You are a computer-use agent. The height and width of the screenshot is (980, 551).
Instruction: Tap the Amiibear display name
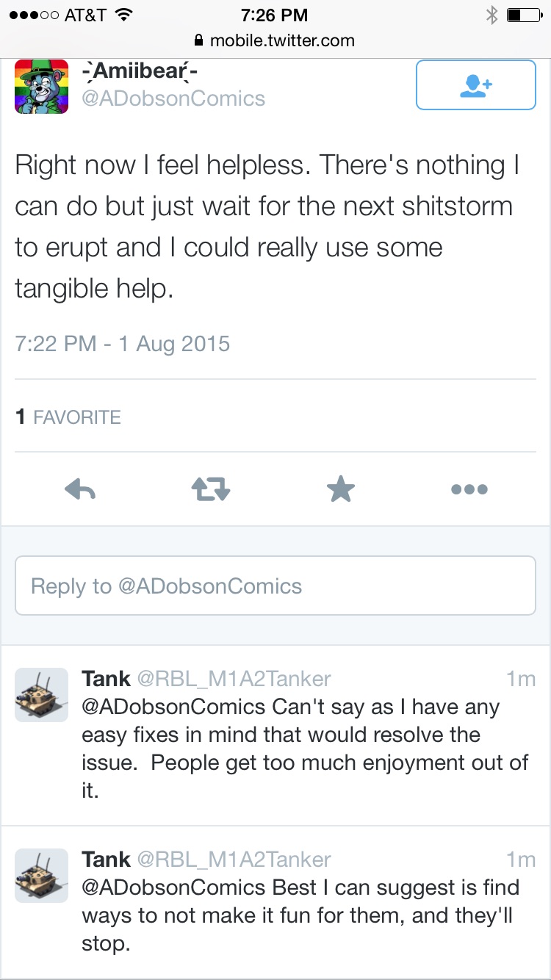pyautogui.click(x=140, y=72)
